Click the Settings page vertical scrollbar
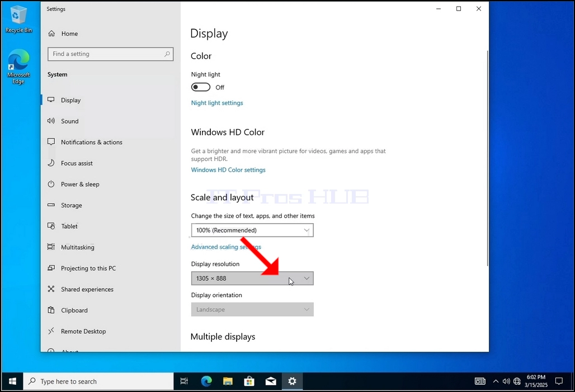Screen dimensions: 575x392 pos(487,158)
